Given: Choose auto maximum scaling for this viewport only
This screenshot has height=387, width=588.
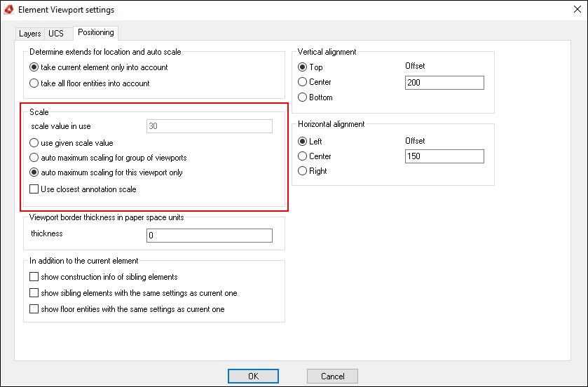Looking at the screenshot, I should pos(106,172).
